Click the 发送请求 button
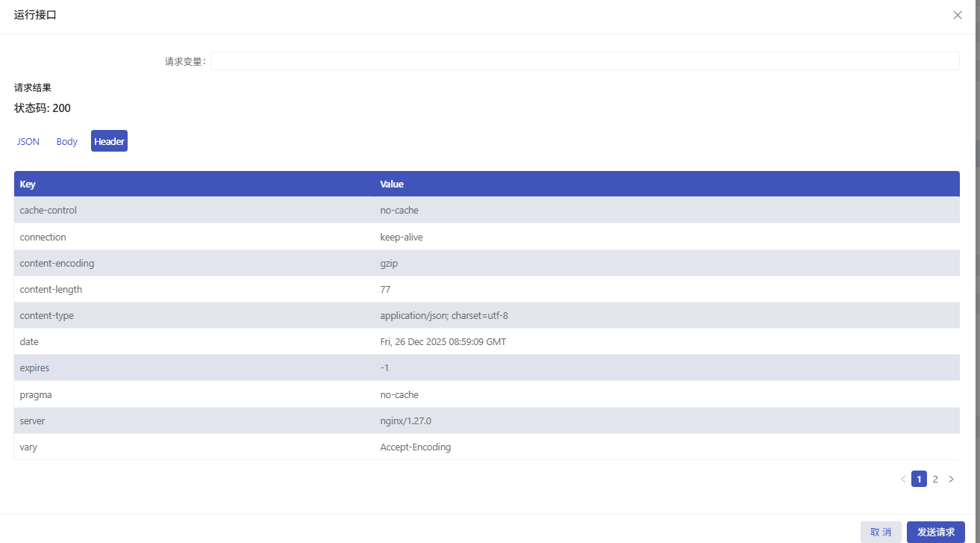980x543 pixels. tap(935, 532)
